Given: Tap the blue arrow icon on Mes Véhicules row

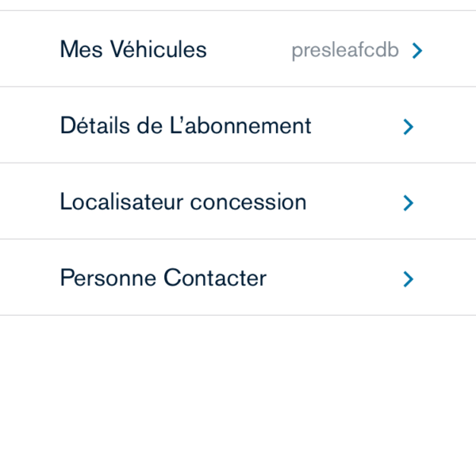Looking at the screenshot, I should (x=417, y=51).
